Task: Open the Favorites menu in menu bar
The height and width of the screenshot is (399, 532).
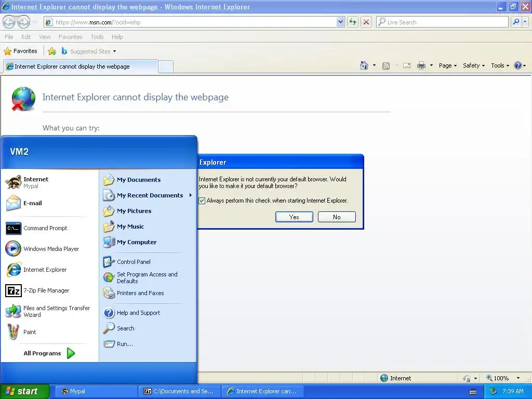Action: tap(71, 37)
